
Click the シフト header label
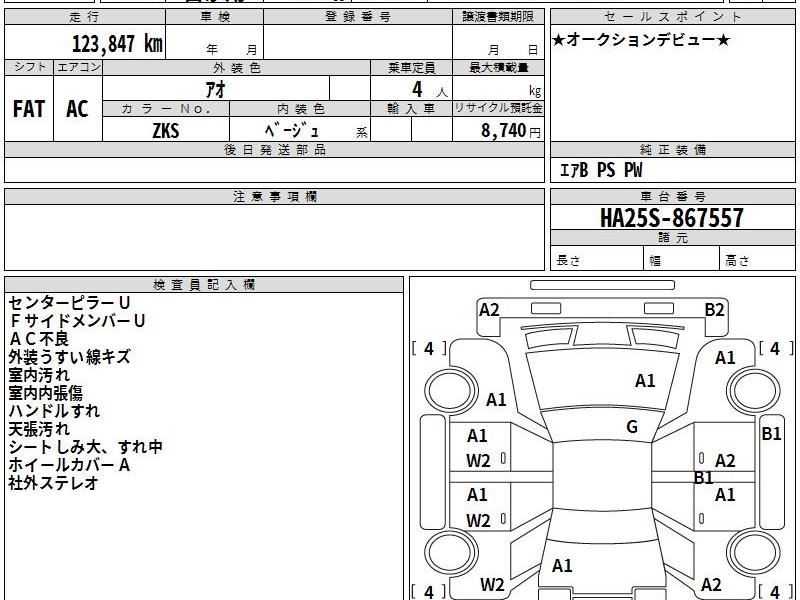(29, 67)
